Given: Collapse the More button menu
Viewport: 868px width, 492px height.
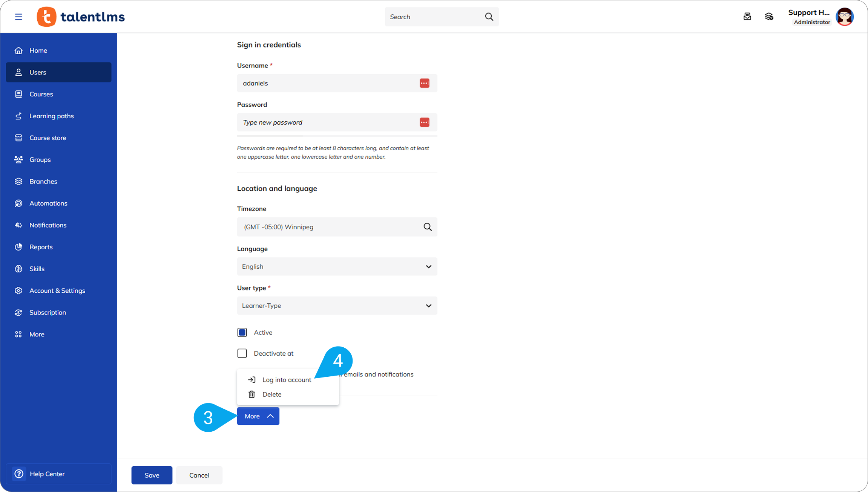Looking at the screenshot, I should tap(258, 416).
